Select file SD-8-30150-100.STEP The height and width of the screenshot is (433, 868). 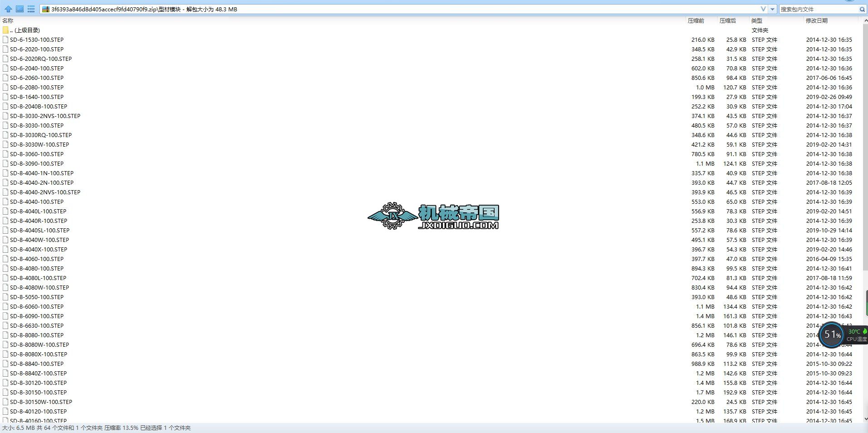39,392
